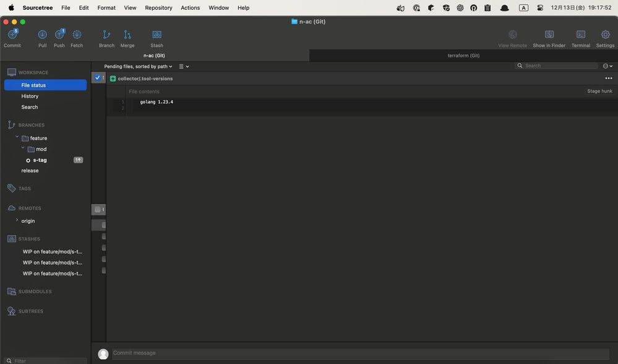
Task: Collapse the feature branch folder chevron
Action: coord(17,137)
